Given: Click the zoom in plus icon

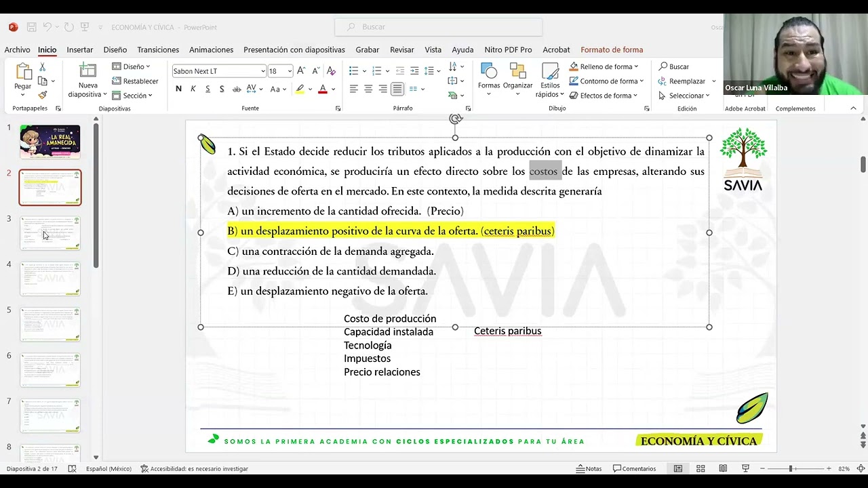Looking at the screenshot, I should point(829,468).
